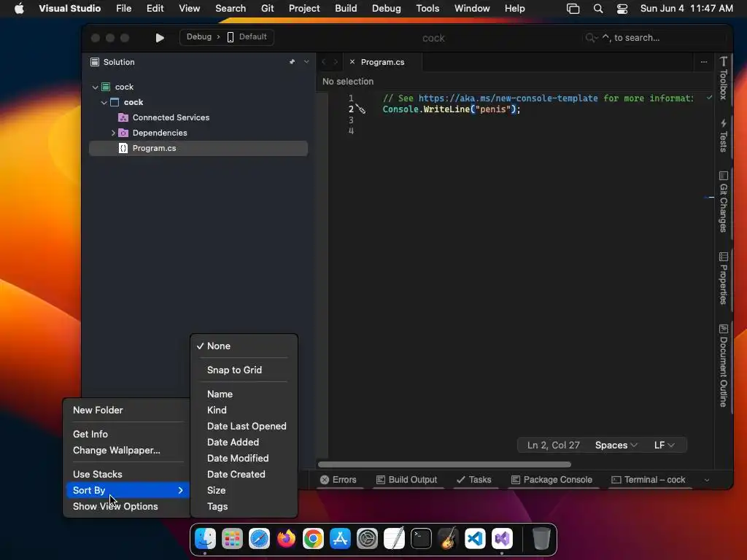Viewport: 747px width, 560px height.
Task: Pin the Solution panel
Action: (292, 62)
